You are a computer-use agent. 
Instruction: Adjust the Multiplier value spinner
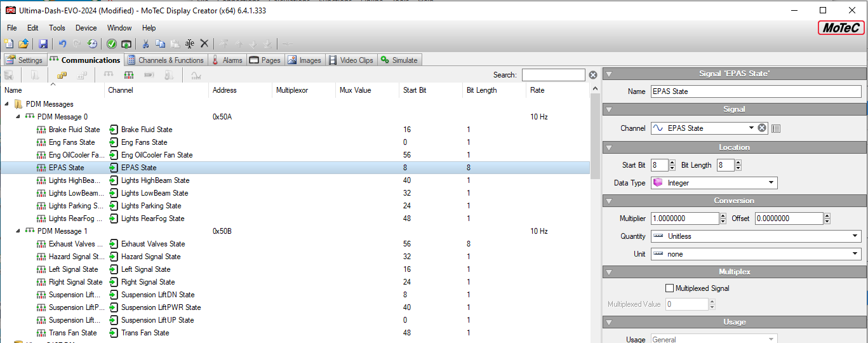723,219
